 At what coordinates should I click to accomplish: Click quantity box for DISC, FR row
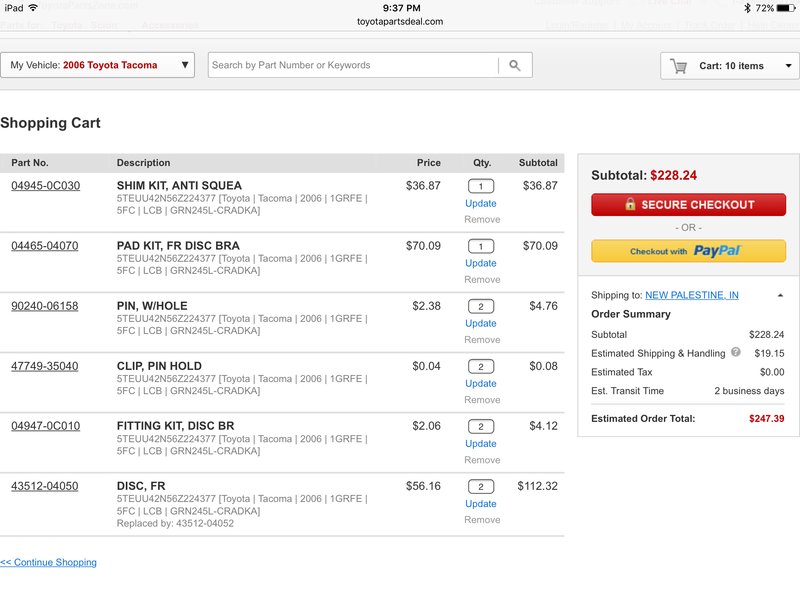point(481,487)
